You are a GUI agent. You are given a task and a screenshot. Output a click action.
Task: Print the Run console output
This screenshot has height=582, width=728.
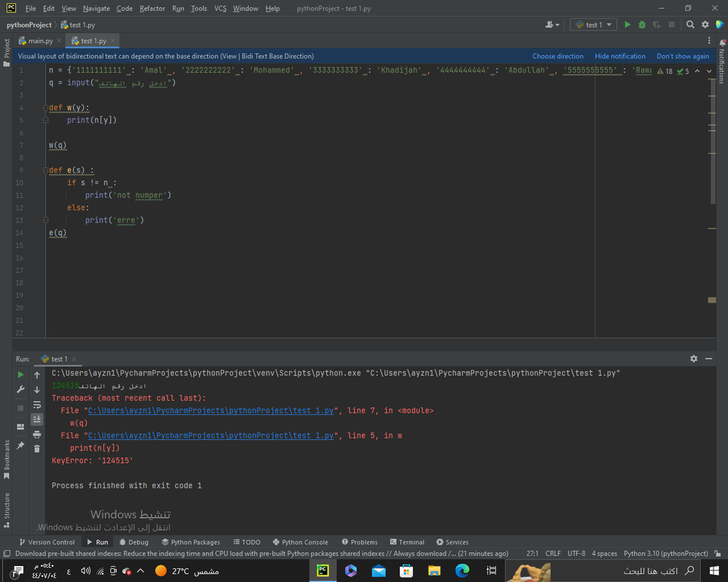click(36, 434)
